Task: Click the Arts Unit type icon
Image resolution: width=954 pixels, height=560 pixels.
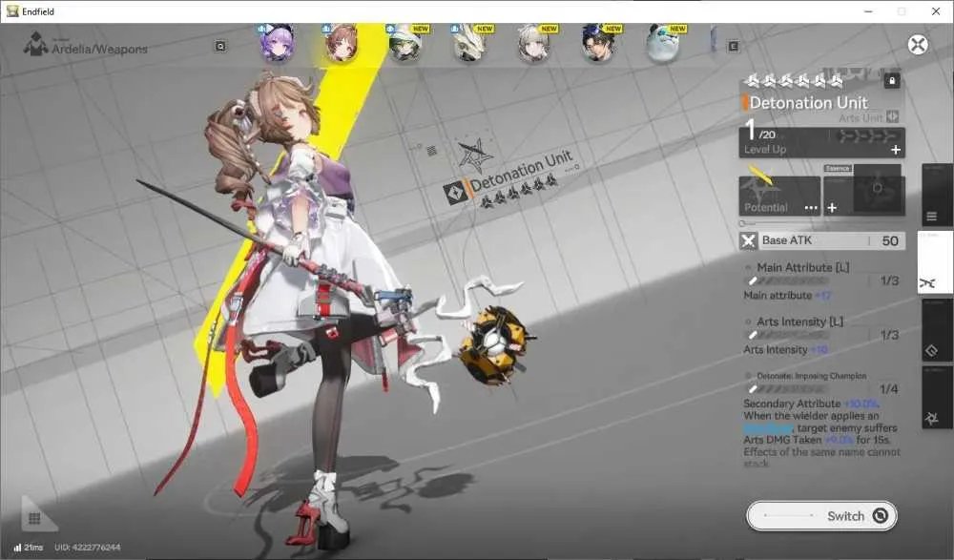Action: pos(892,117)
